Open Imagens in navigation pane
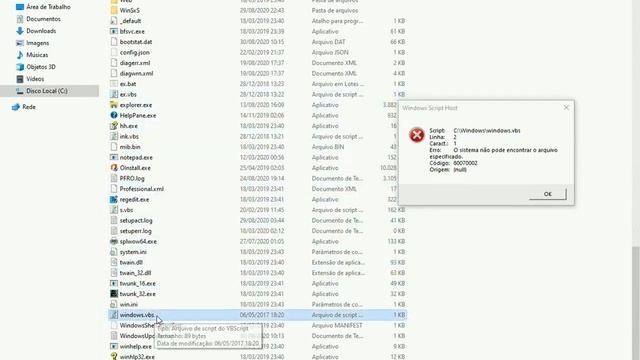640x360 pixels. pyautogui.click(x=38, y=43)
